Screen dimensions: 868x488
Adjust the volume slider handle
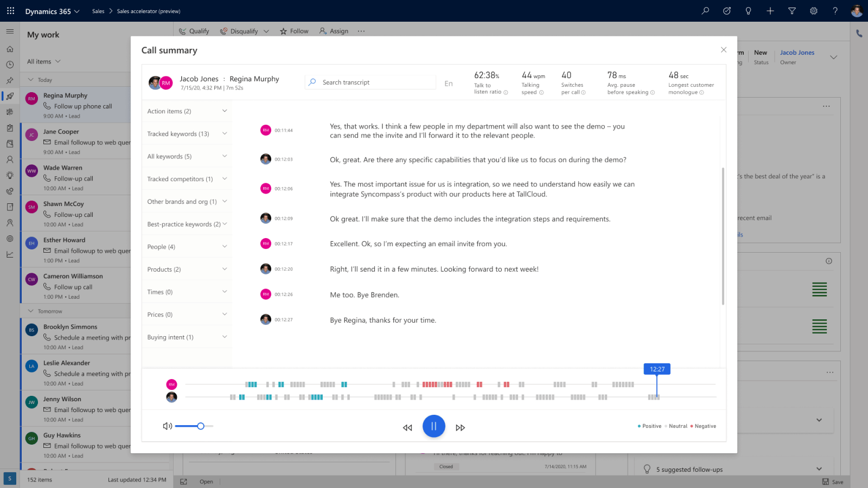point(201,426)
